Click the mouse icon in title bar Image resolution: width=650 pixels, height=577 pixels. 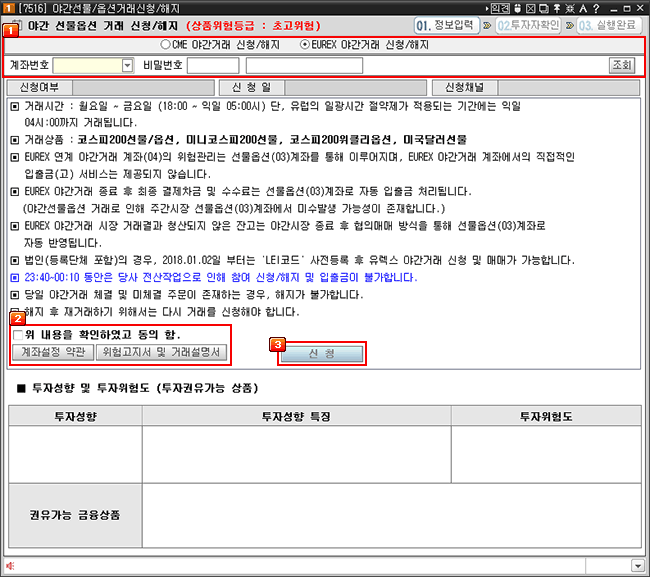point(518,8)
